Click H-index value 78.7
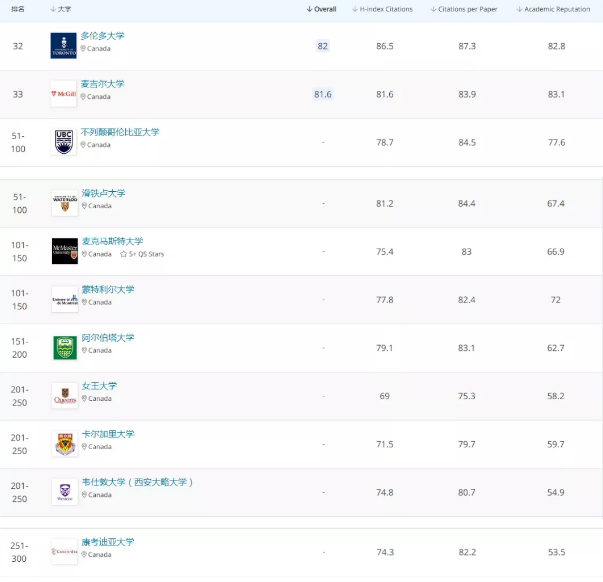This screenshot has width=603, height=582. 385,142
